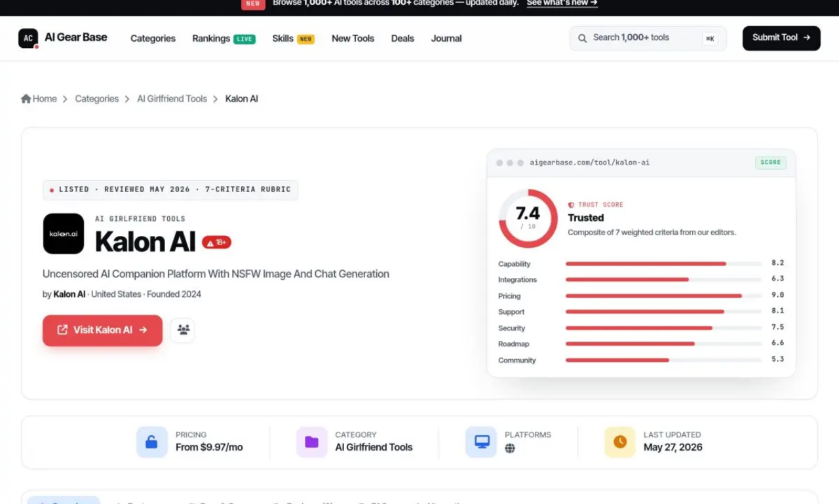The image size is (839, 504).
Task: Click Categories in the breadcrumb trail
Action: click(97, 99)
